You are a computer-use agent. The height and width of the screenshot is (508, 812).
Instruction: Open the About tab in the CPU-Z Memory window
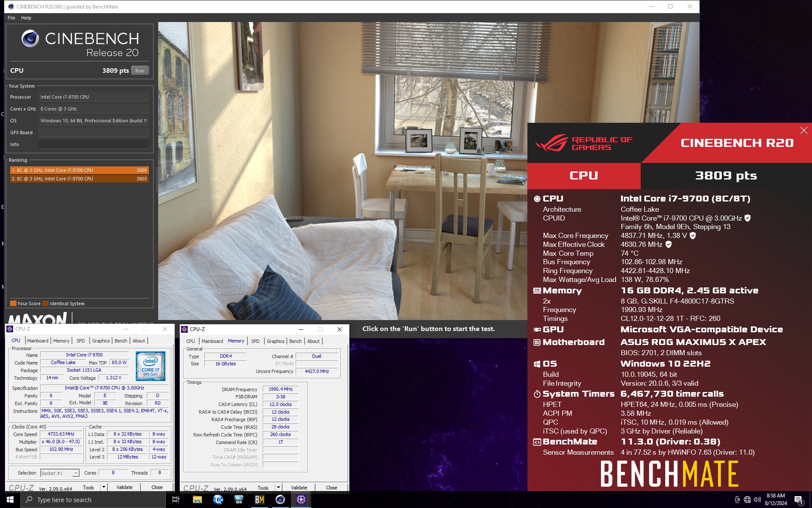[x=313, y=341]
